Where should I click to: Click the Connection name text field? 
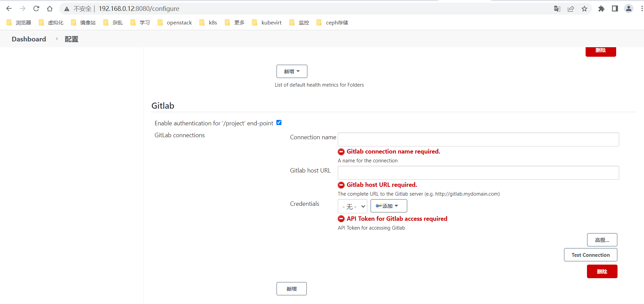(x=478, y=139)
